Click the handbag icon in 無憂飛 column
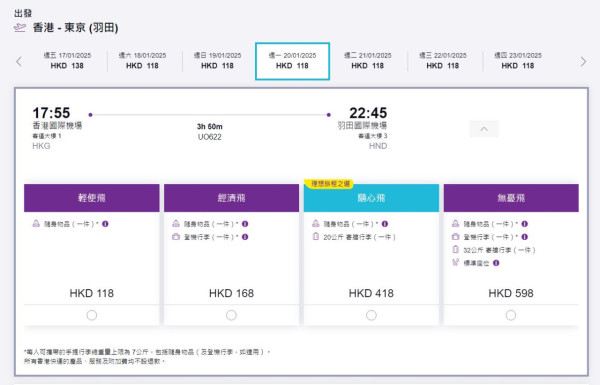Viewport: 600px width, 385px height. point(455,223)
